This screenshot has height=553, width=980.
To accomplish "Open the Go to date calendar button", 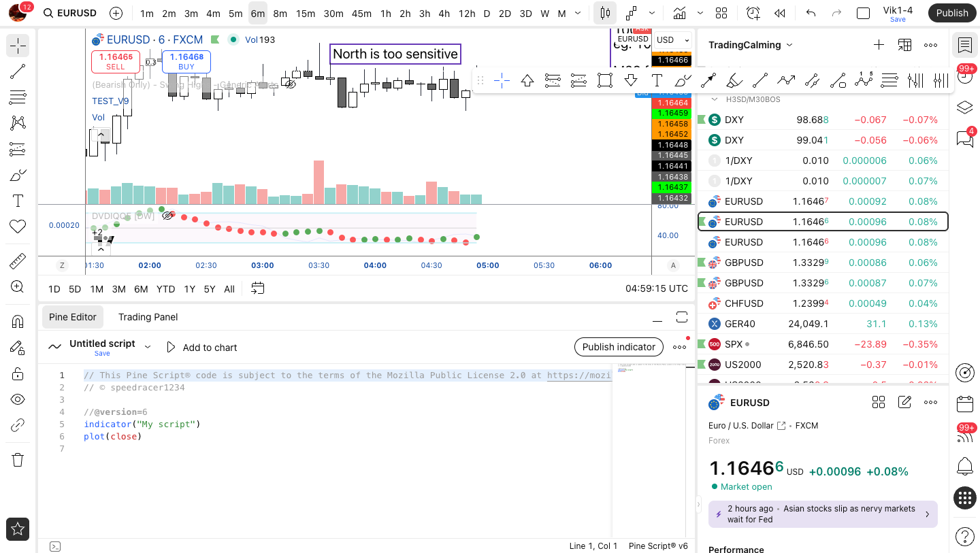I will point(257,288).
